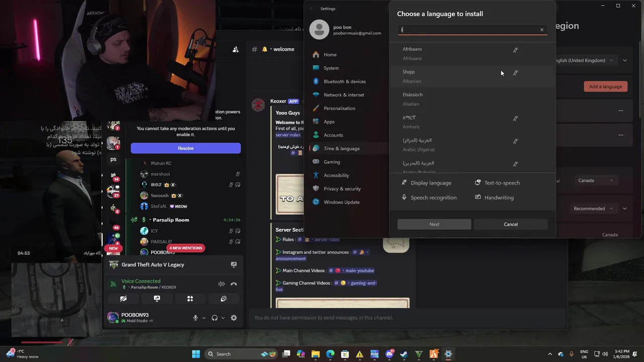Open Task View on the taskbar

(286, 354)
